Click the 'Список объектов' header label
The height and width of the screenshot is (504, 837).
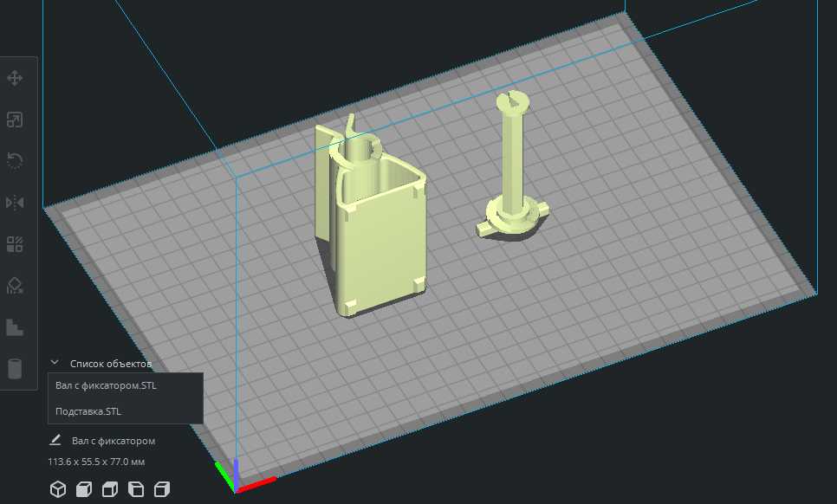click(111, 364)
